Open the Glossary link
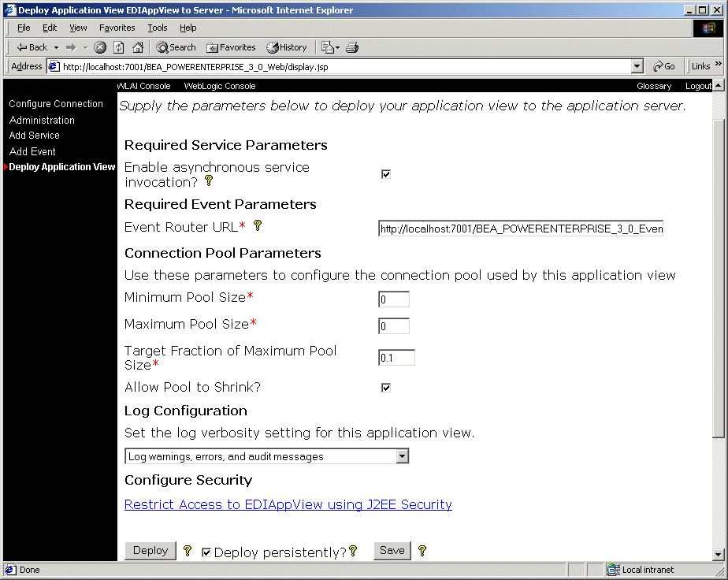This screenshot has height=580, width=728. point(654,86)
